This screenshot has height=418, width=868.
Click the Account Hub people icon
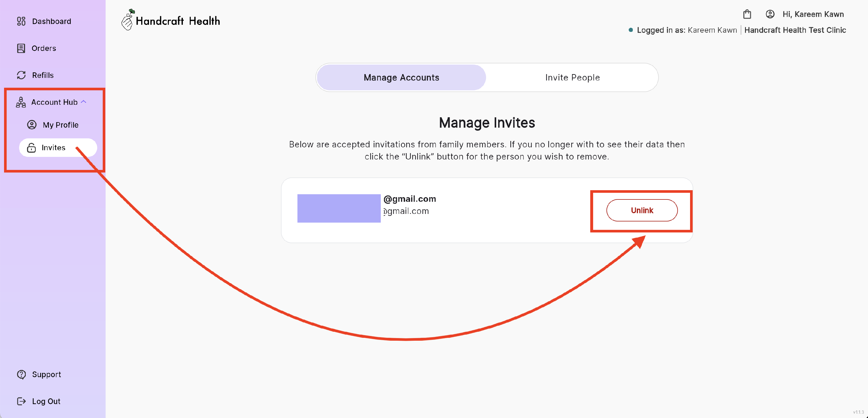21,102
